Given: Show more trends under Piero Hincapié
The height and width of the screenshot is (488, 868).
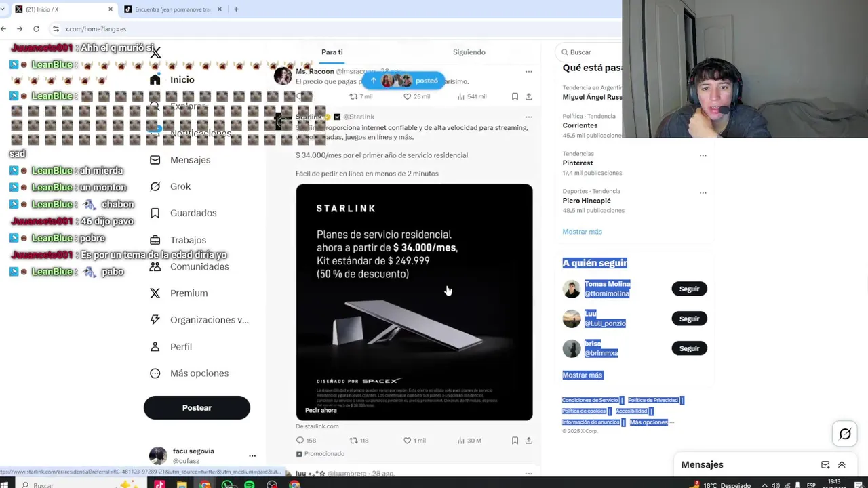Looking at the screenshot, I should [x=582, y=232].
